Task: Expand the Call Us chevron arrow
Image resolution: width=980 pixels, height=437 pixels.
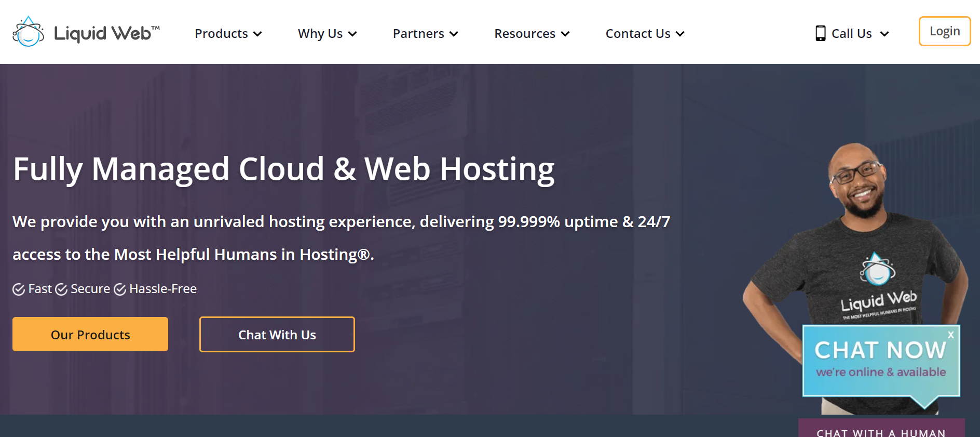Action: click(884, 34)
